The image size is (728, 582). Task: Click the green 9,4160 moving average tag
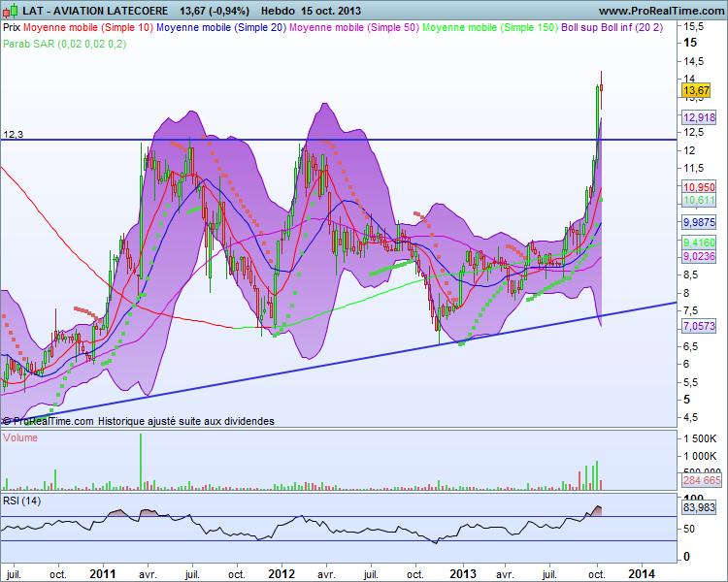(x=699, y=242)
